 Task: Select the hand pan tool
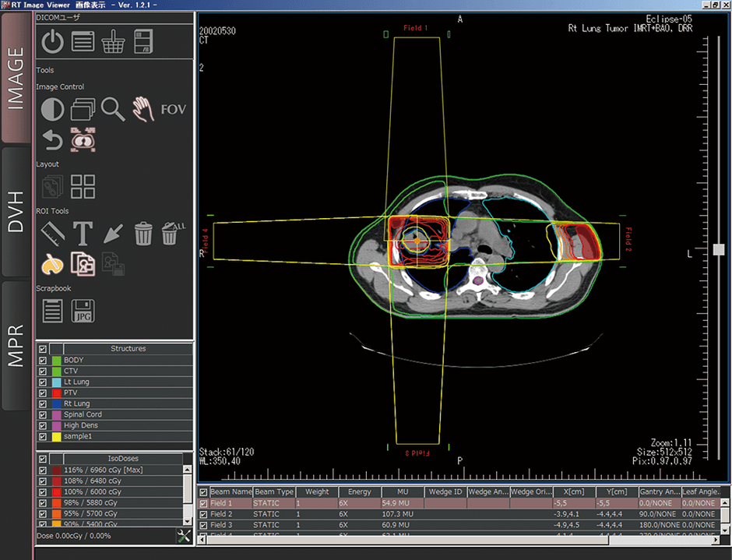(143, 110)
